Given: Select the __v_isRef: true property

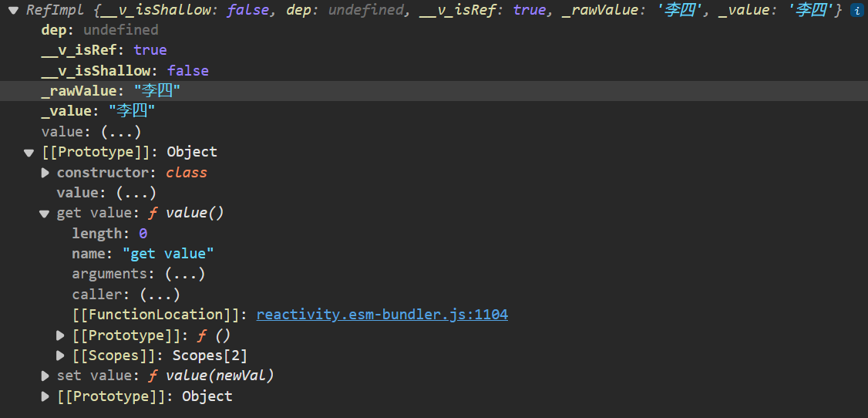Looking at the screenshot, I should click(x=104, y=50).
